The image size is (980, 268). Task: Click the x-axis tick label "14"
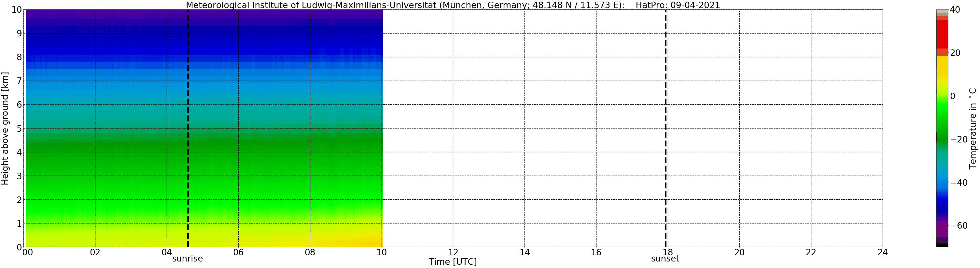coord(525,252)
